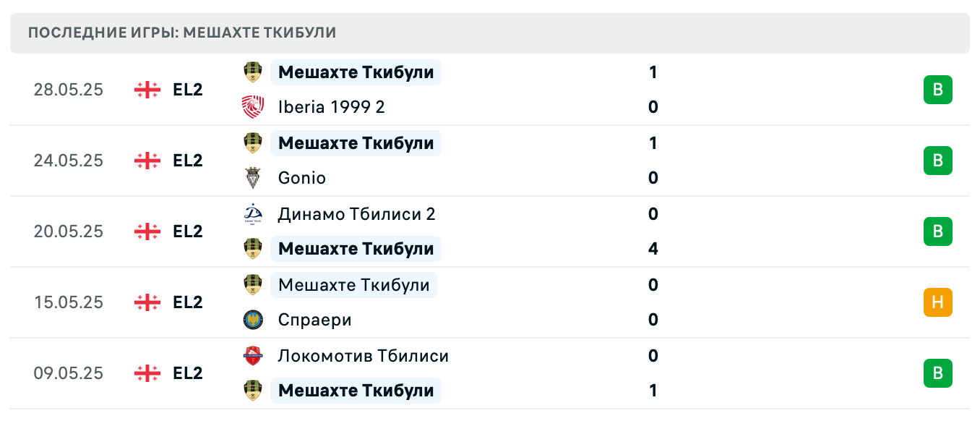
Task: Click Мешахте Ткибули link in the top match
Action: coord(356,72)
